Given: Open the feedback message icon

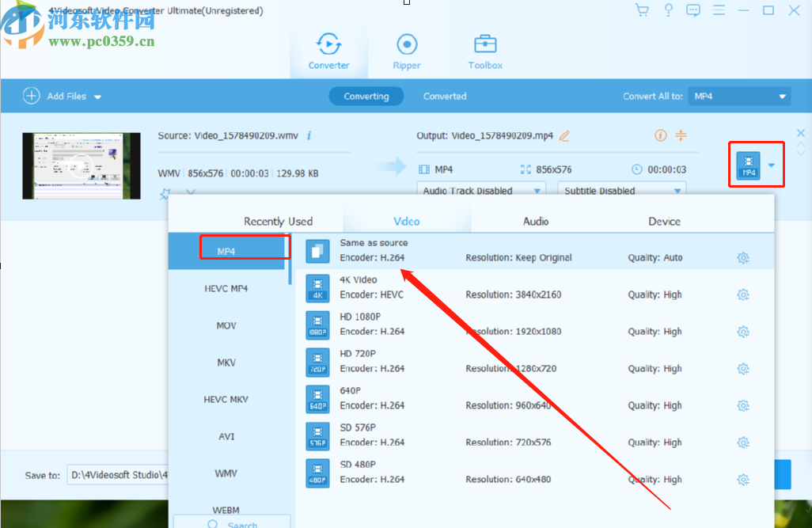Looking at the screenshot, I should 693,10.
